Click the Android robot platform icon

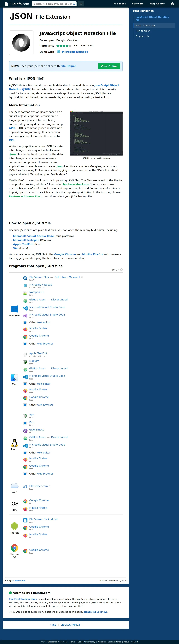14,526
